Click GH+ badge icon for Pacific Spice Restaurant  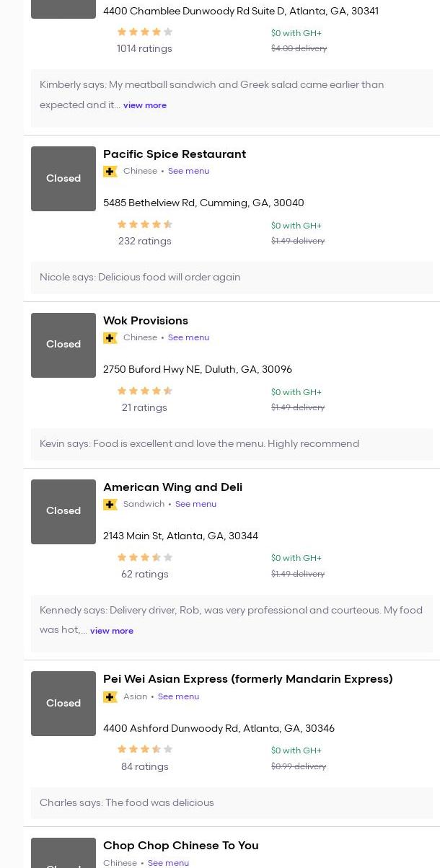tap(110, 172)
